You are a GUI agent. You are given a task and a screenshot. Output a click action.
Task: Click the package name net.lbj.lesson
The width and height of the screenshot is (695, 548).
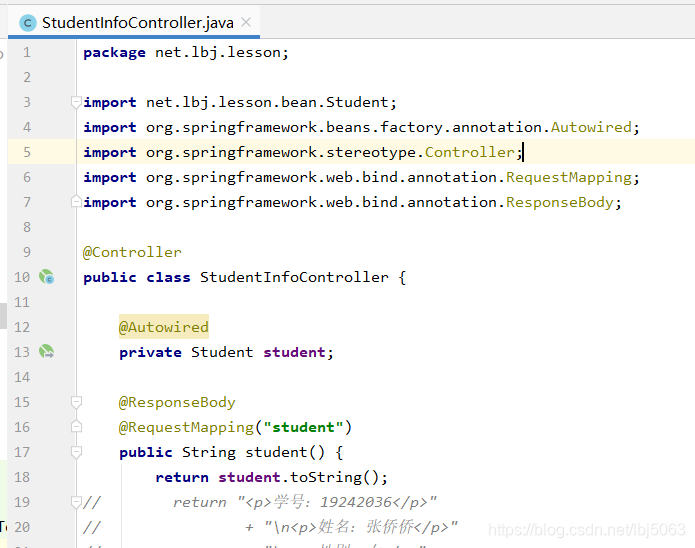(218, 53)
